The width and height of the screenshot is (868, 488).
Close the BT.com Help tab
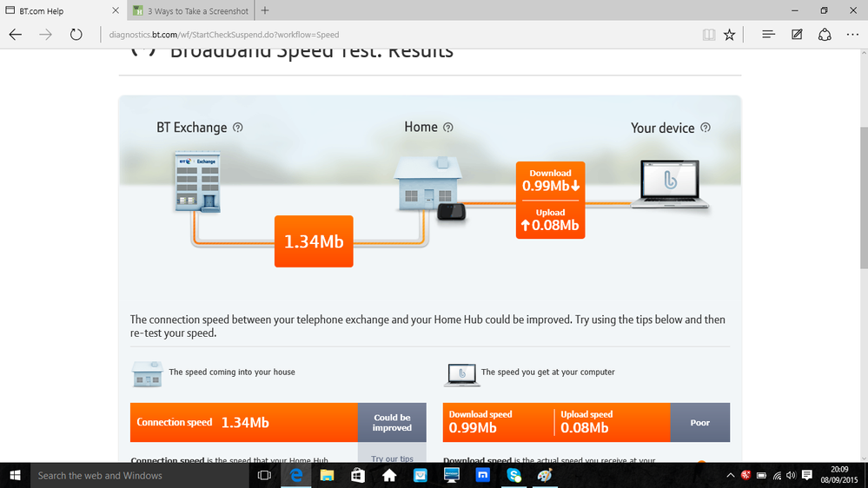[x=116, y=10]
